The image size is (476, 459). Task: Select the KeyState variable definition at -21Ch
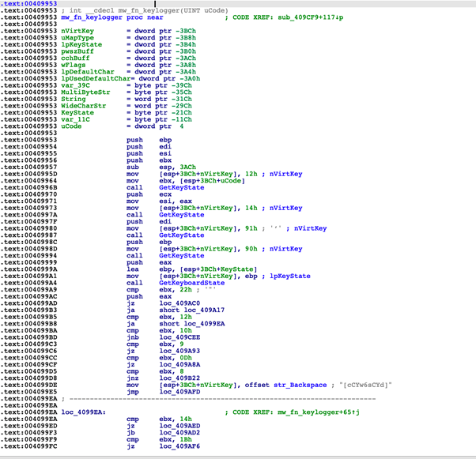coord(77,112)
